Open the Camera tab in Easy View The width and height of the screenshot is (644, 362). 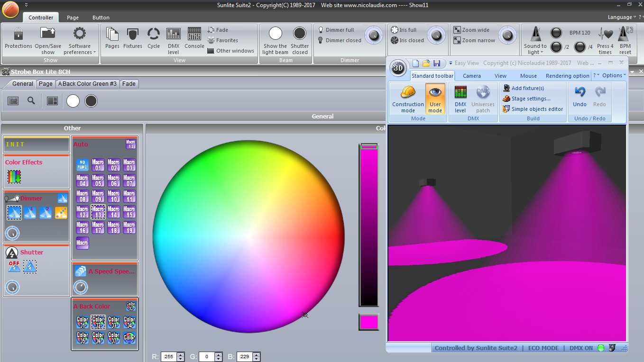471,76
